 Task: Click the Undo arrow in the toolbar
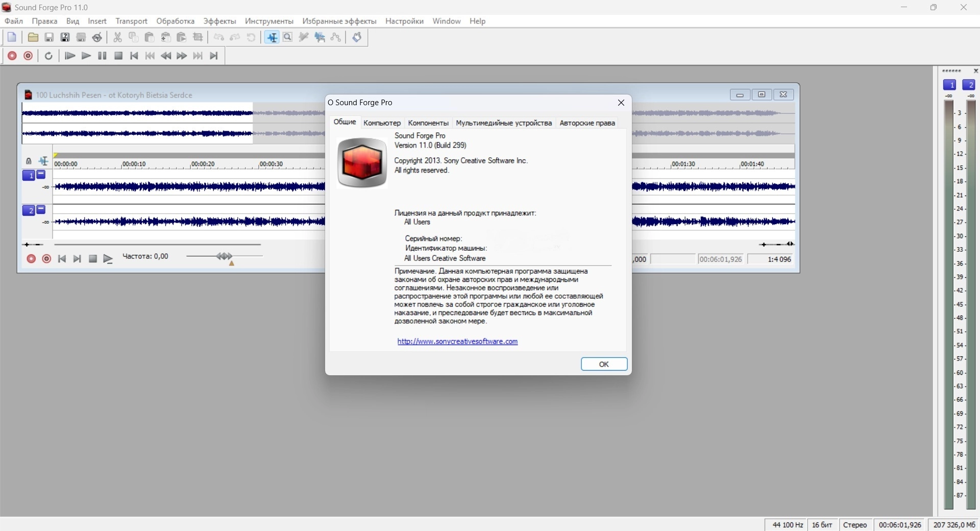(219, 37)
